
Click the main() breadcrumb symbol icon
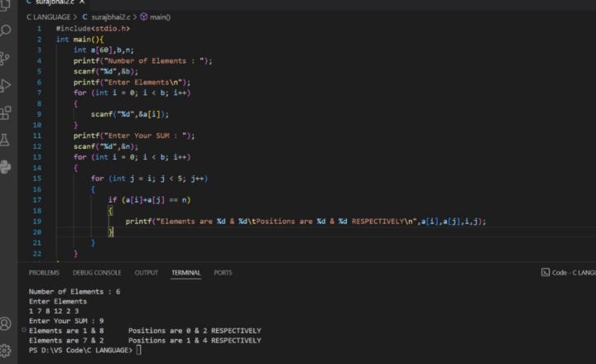(144, 17)
